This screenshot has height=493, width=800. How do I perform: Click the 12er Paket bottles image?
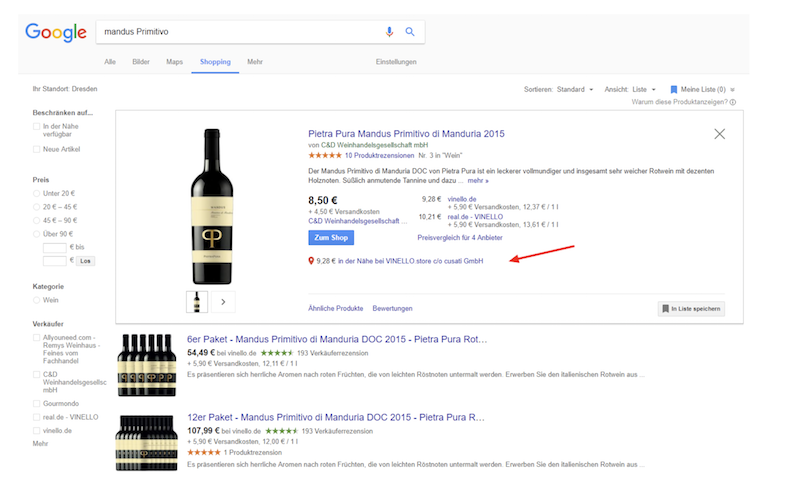(x=147, y=442)
